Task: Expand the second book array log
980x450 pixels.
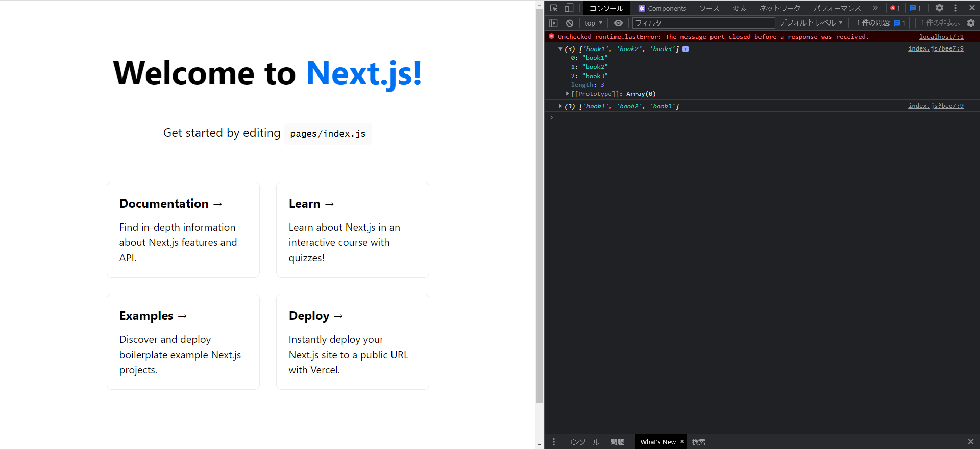Action: point(560,106)
